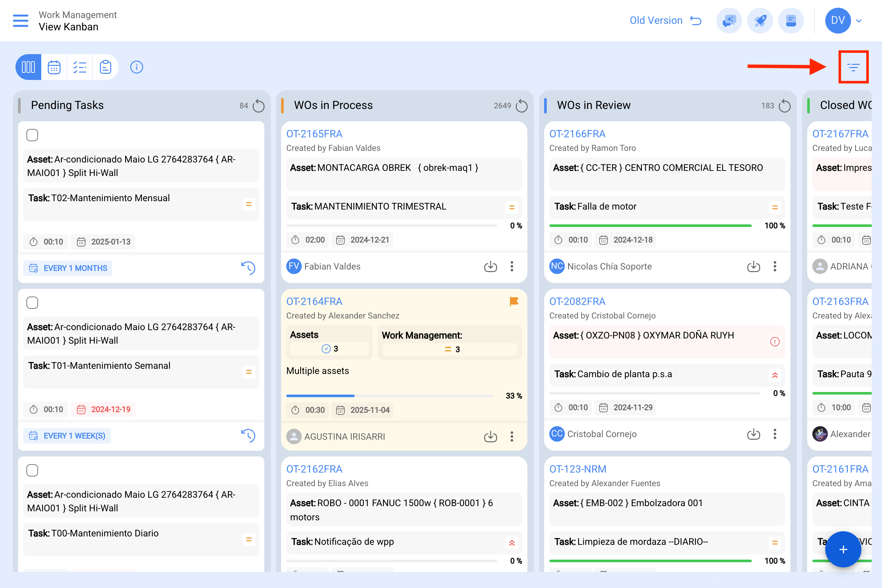Click the OT-2166FRA 100% progress bar
Viewport: 882px width, 588px height.
click(651, 226)
